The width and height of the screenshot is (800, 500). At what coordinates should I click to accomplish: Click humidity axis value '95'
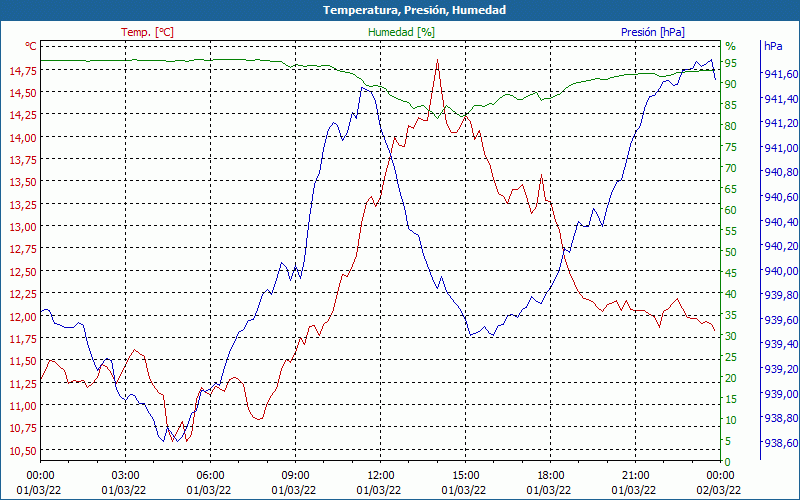731,63
